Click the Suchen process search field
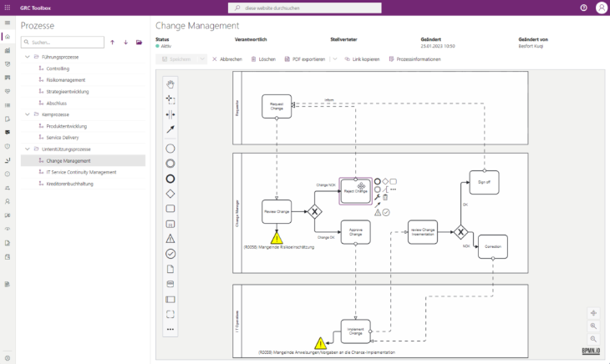Image resolution: width=610 pixels, height=364 pixels. (x=63, y=42)
